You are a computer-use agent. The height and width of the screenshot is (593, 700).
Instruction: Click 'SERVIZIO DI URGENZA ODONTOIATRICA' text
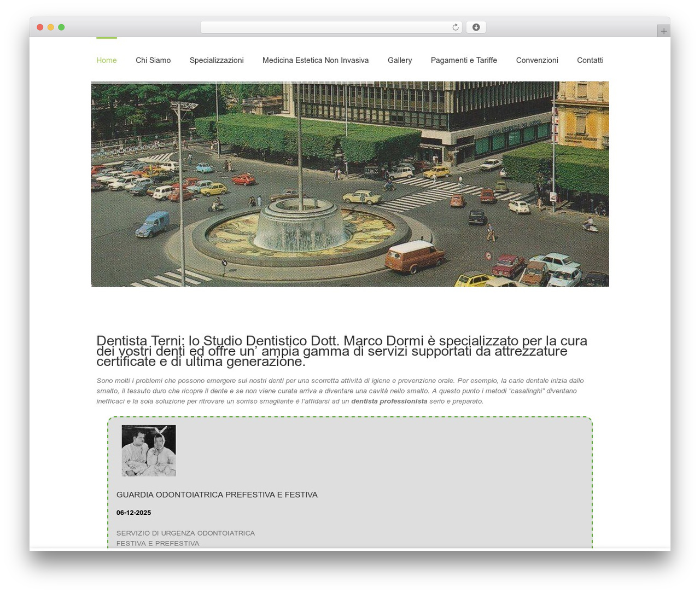click(185, 533)
